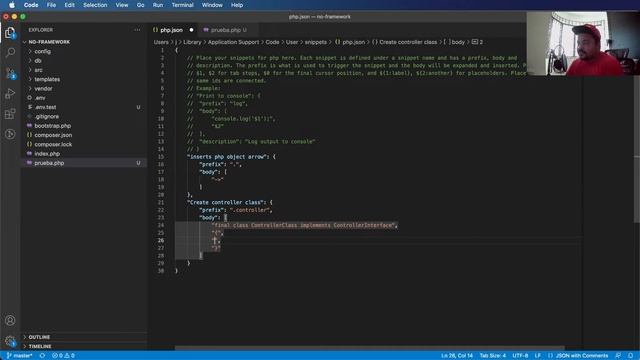The height and width of the screenshot is (360, 640).
Task: Click the master branch indicator in status bar
Action: click(20, 356)
